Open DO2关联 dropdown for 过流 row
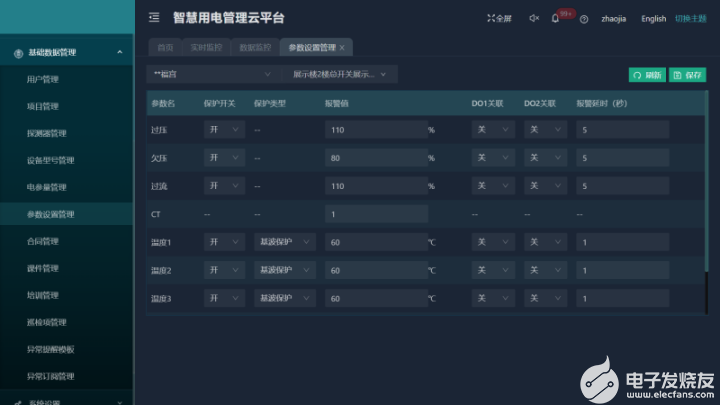Screen dimensions: 720x405 coord(546,186)
